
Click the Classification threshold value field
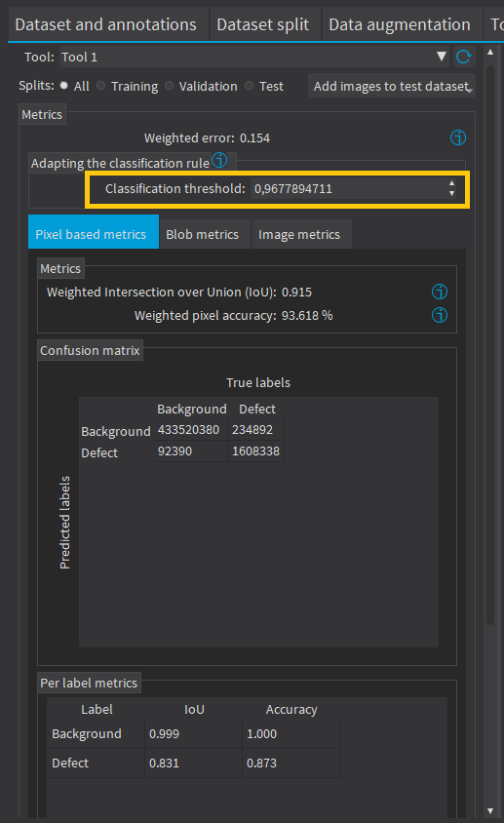(349, 189)
